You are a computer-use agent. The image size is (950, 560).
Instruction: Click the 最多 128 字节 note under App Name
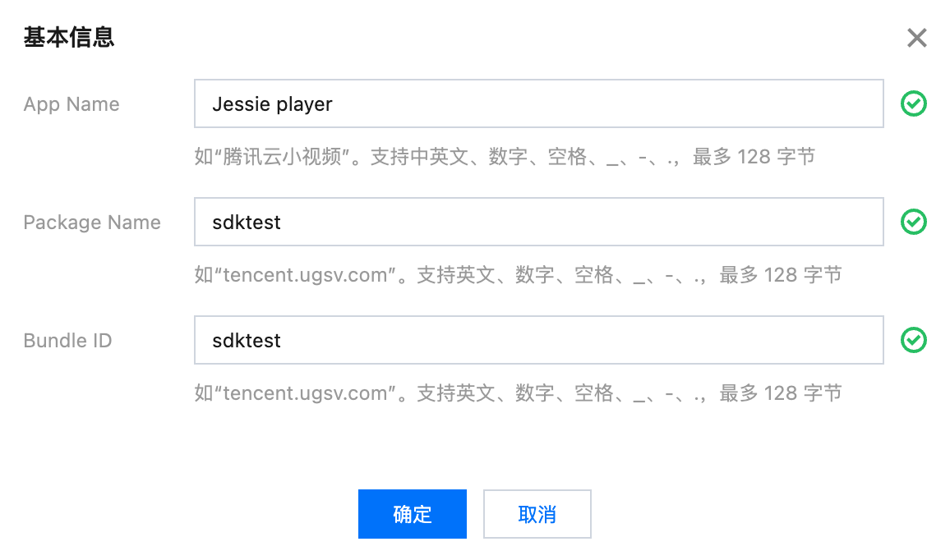point(754,157)
